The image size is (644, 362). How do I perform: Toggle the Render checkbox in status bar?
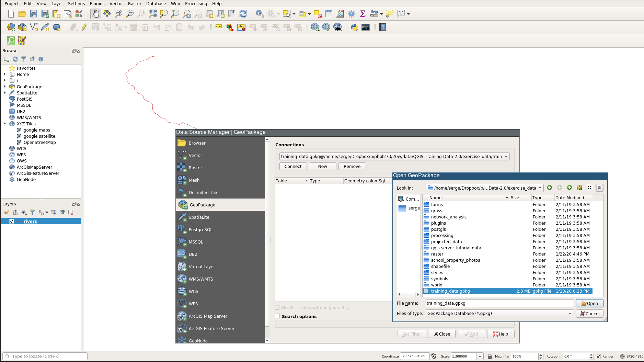pos(598,356)
